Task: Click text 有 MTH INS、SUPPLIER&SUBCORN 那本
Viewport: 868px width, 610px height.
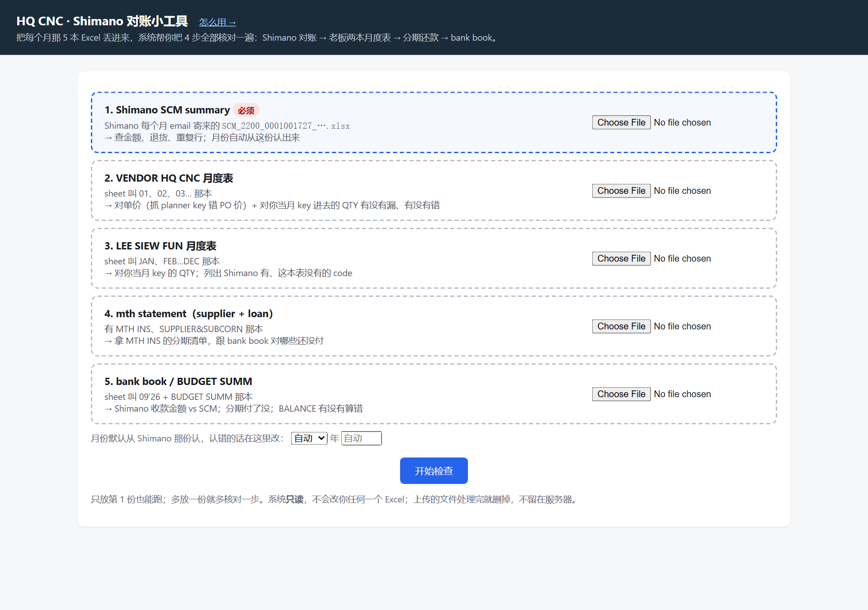Action: (x=184, y=329)
